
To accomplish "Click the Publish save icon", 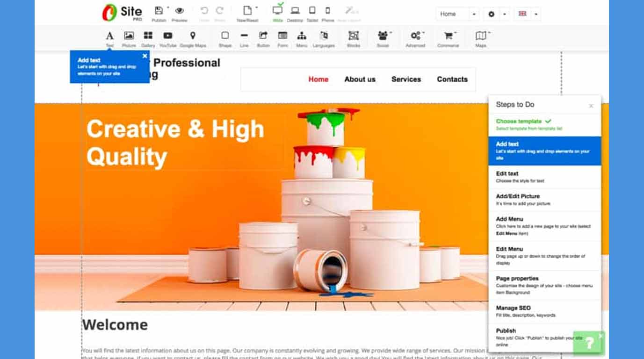I will tap(159, 11).
